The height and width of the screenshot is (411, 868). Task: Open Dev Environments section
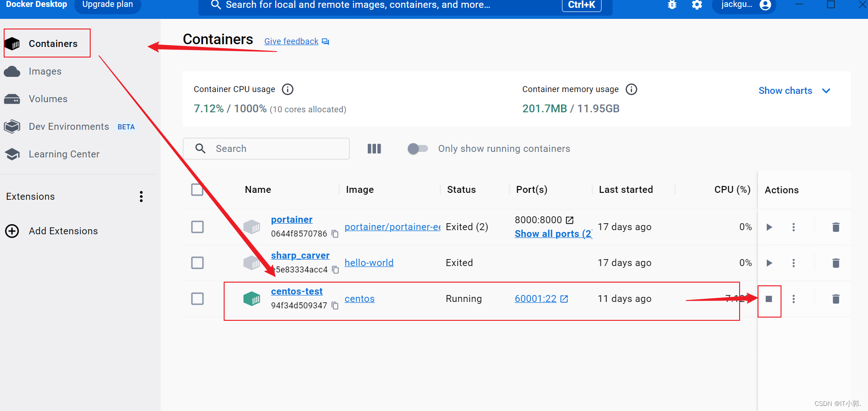tap(69, 127)
